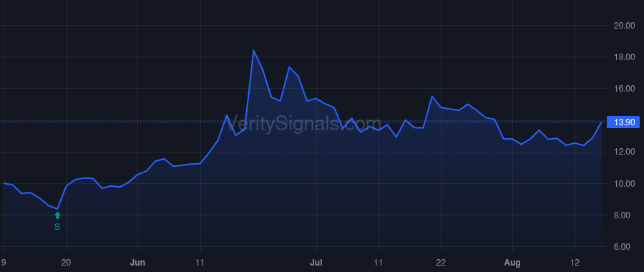
Task: Click the 16.00 price axis label
Action: [624, 89]
